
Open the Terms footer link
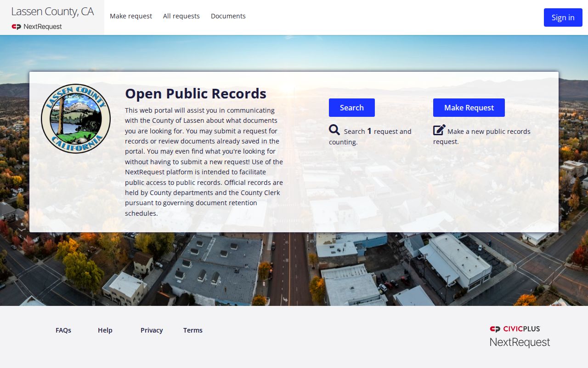[193, 330]
